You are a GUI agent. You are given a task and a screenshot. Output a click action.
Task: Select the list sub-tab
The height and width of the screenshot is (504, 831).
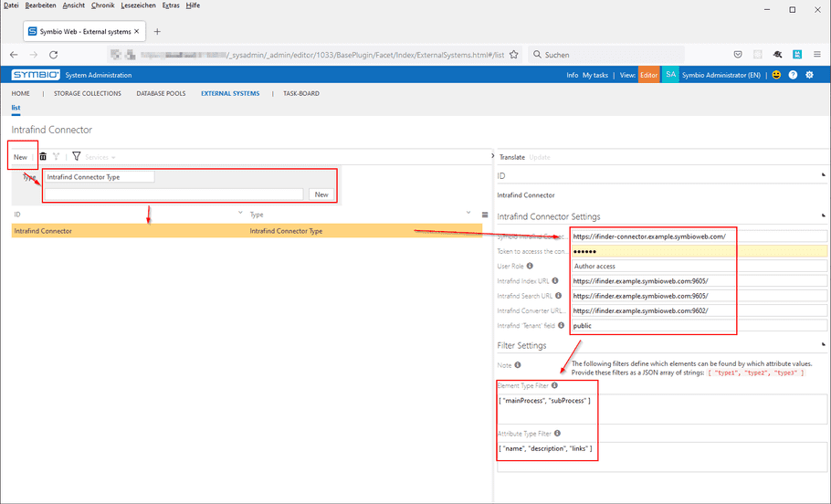tap(16, 108)
